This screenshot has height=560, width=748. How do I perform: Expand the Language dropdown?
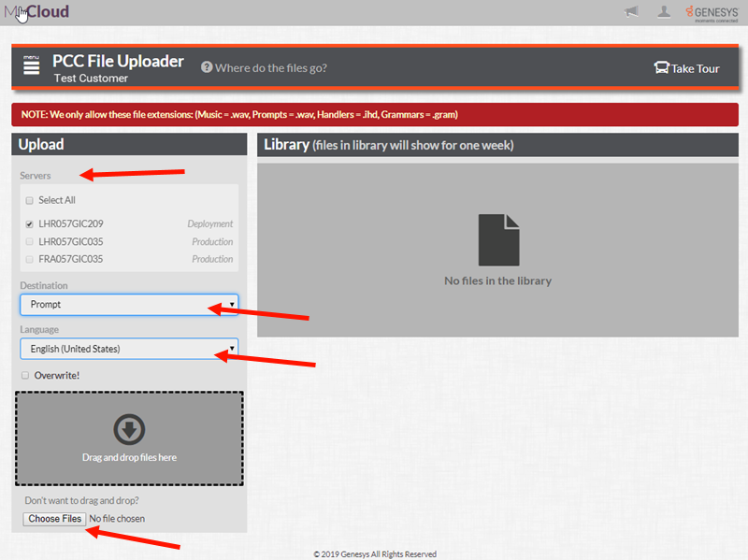click(129, 349)
